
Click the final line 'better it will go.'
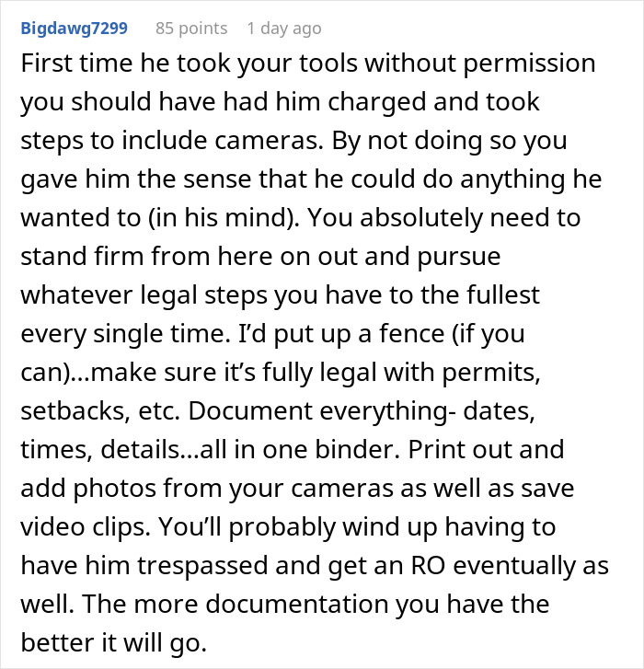113,643
